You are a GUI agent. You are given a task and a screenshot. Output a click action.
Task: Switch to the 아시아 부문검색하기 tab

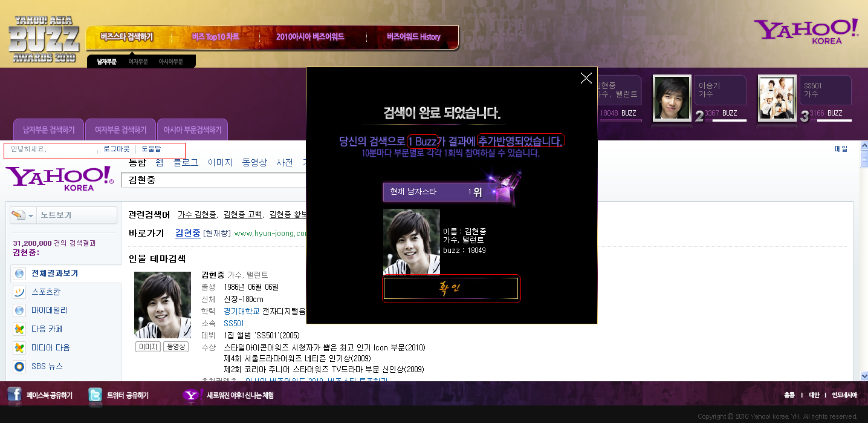pyautogui.click(x=192, y=130)
